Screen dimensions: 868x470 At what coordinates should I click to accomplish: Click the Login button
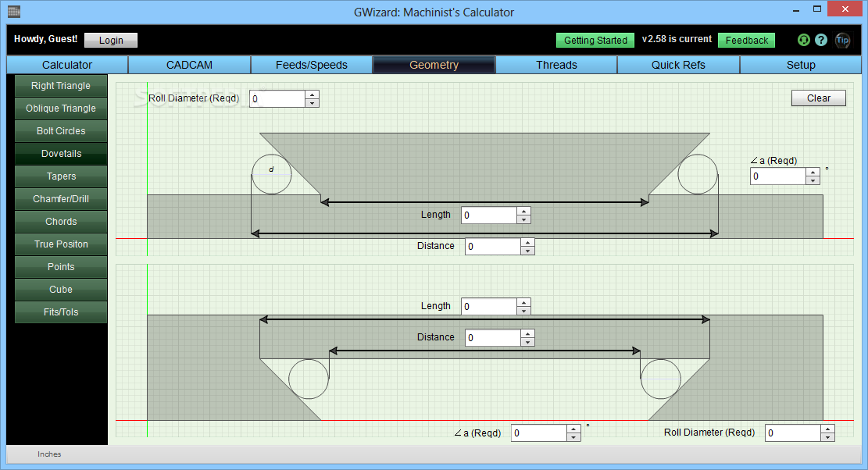click(111, 40)
